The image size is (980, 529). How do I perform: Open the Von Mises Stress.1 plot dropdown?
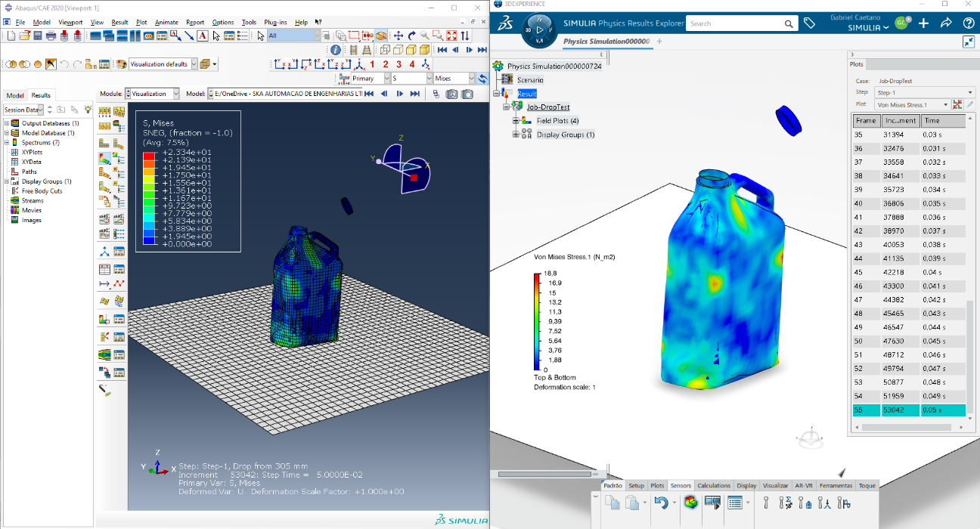913,104
